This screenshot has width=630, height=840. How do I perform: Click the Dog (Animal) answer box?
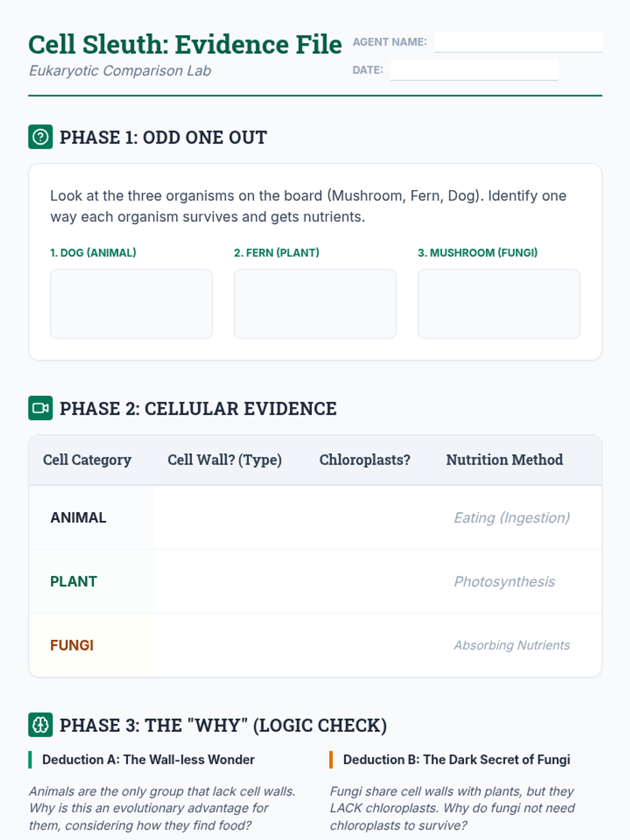tap(131, 304)
